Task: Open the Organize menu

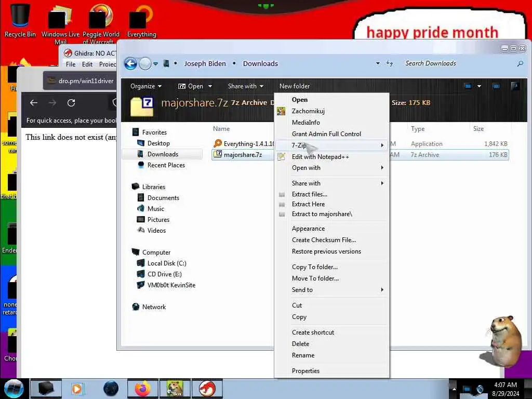Action: point(146,86)
